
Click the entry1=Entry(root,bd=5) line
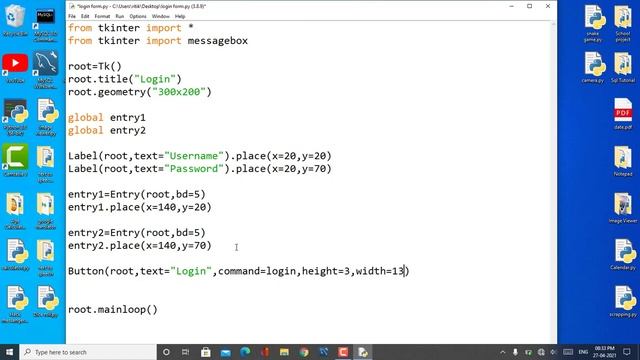137,194
